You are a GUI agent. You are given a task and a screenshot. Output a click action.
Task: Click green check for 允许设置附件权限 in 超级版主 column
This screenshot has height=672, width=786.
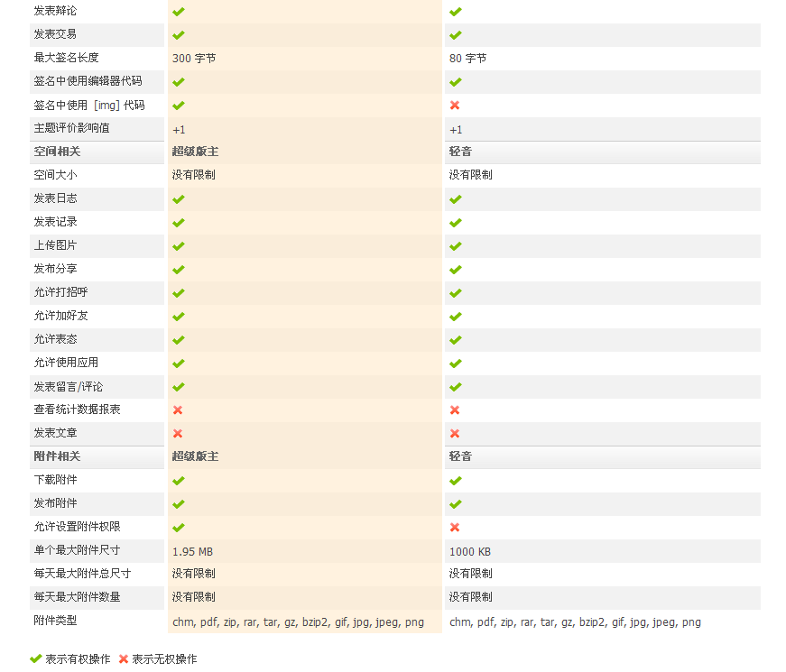pos(179,527)
